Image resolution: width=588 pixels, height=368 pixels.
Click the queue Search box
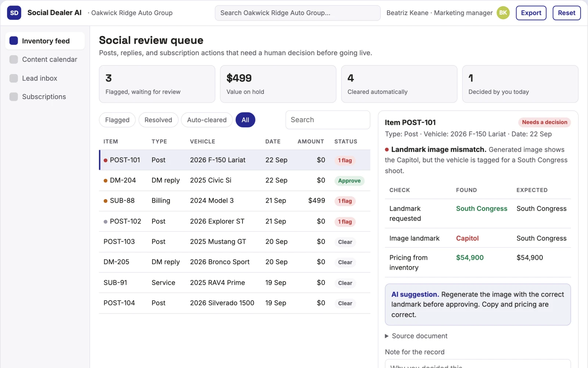click(x=328, y=120)
